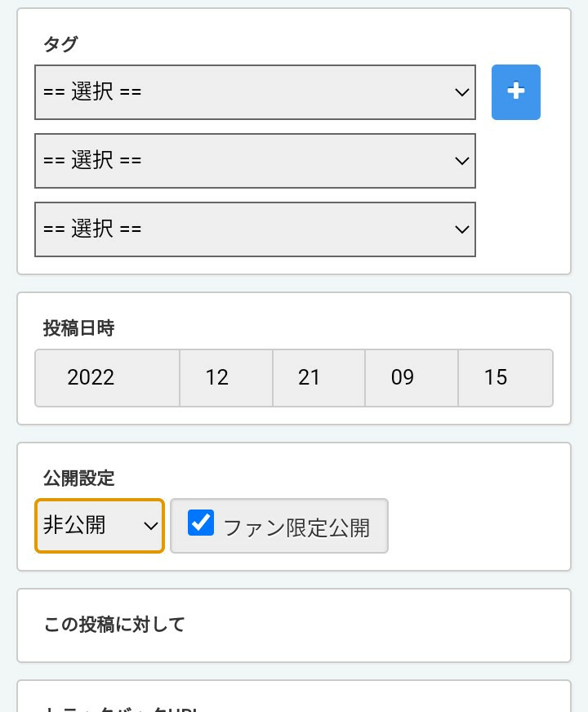This screenshot has width=588, height=712.
Task: Click the タグ section label
Action: tap(60, 44)
